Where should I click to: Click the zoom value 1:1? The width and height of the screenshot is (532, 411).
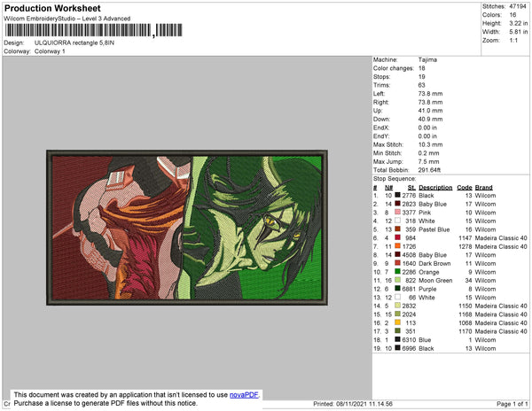(513, 41)
